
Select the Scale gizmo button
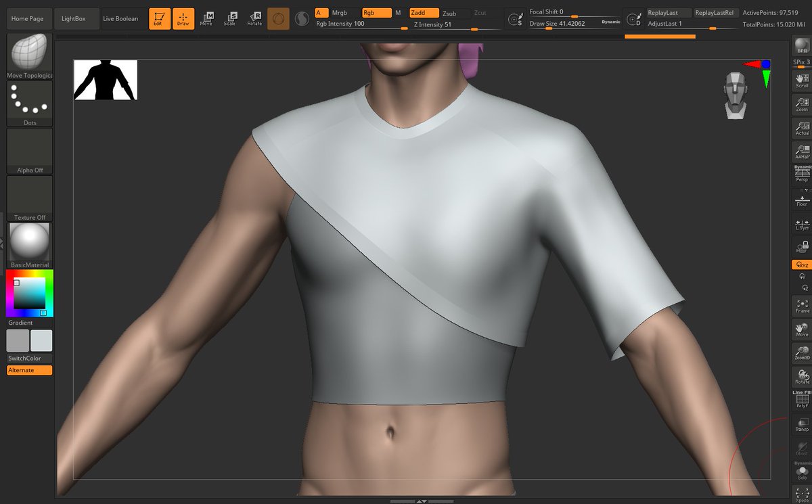[x=230, y=18]
